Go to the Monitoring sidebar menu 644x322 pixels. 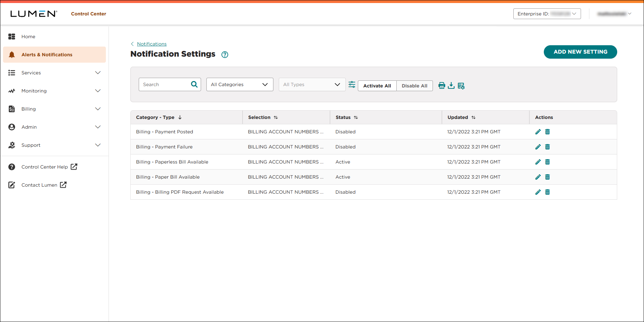[34, 90]
